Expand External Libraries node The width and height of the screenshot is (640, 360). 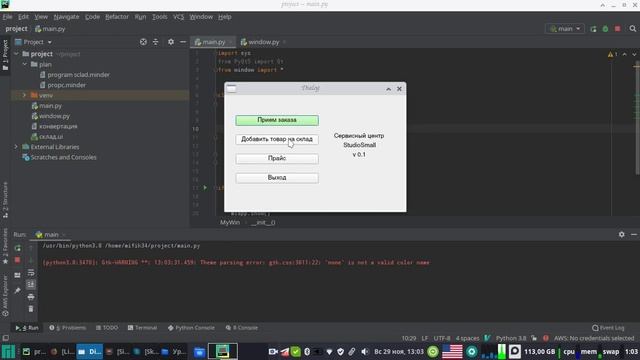pyautogui.click(x=16, y=147)
